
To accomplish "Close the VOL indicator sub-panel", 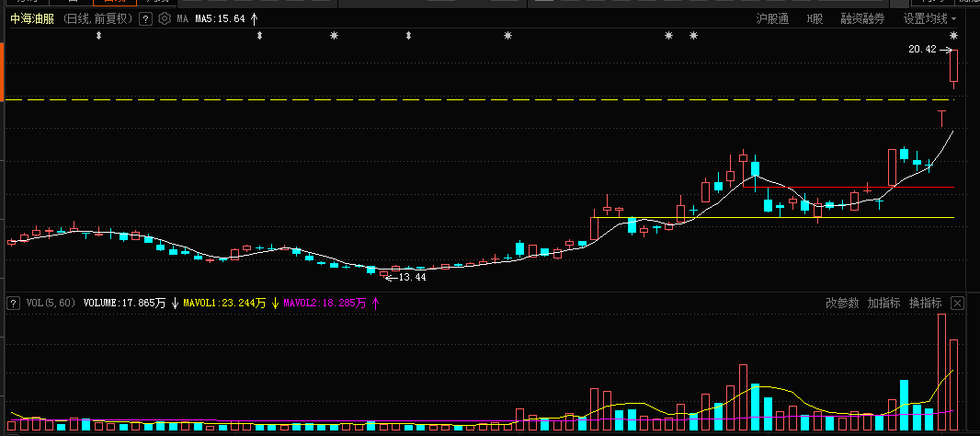I will pyautogui.click(x=957, y=304).
